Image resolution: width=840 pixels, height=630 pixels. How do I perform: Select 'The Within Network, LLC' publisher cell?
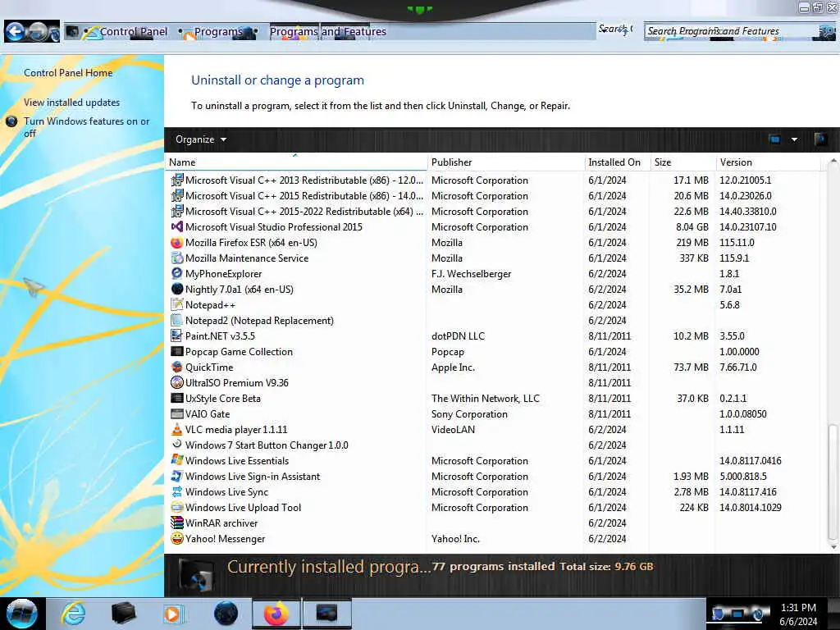(486, 398)
